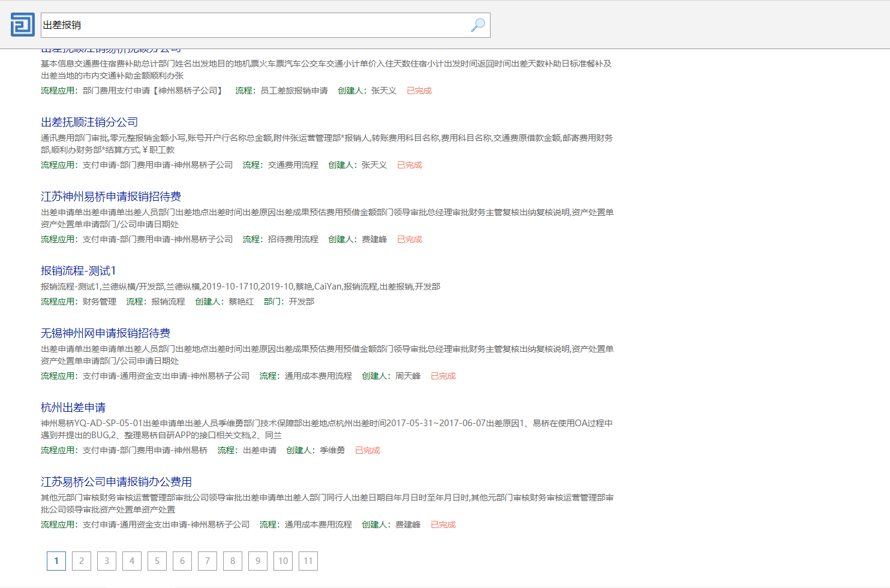Open result 杭州出差申请
This screenshot has height=588, width=890.
tap(73, 408)
